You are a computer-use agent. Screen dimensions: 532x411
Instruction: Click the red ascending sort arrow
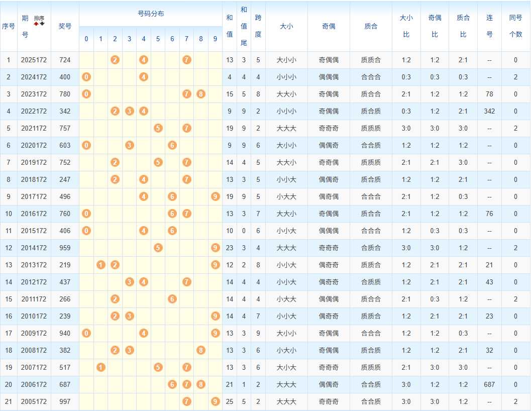point(36,24)
